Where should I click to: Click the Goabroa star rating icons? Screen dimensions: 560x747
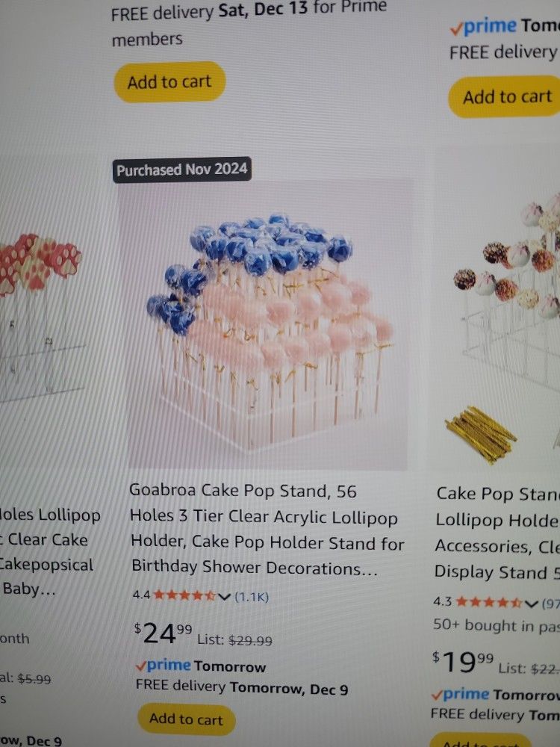tap(184, 595)
